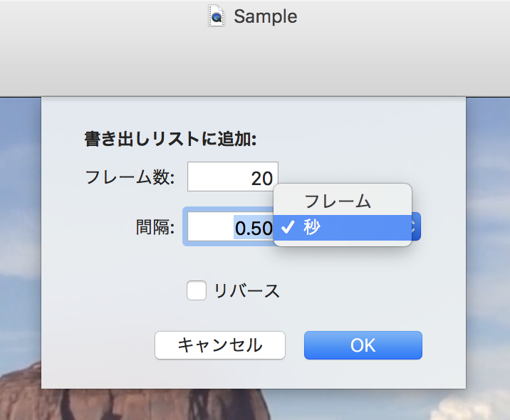Click the フレーム数 label
The width and height of the screenshot is (510, 420).
(130, 177)
